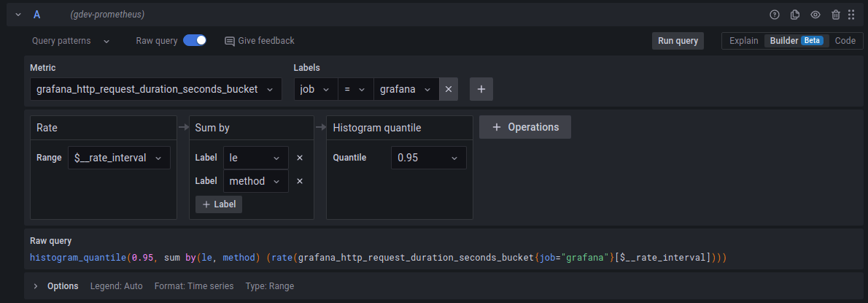868x303 pixels.
Task: Open the Rate Range $__rate_interval dropdown
Action: pos(118,158)
